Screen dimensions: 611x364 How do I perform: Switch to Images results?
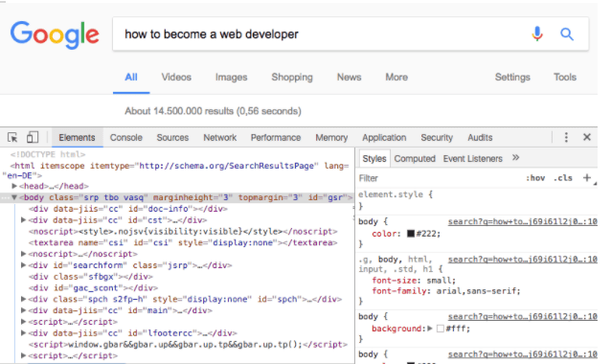232,78
